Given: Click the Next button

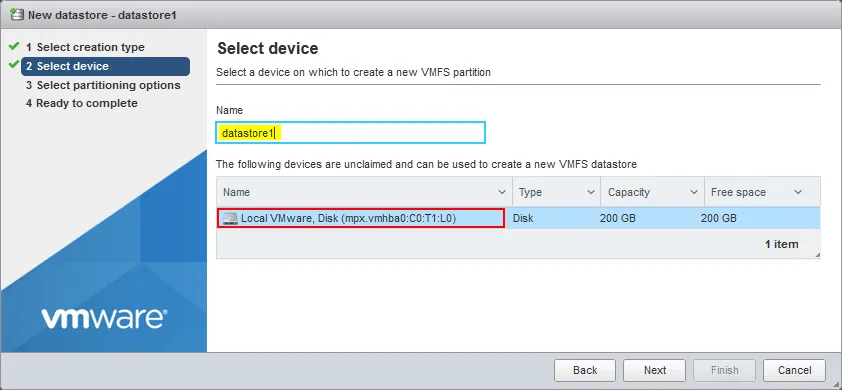Looking at the screenshot, I should tap(655, 370).
